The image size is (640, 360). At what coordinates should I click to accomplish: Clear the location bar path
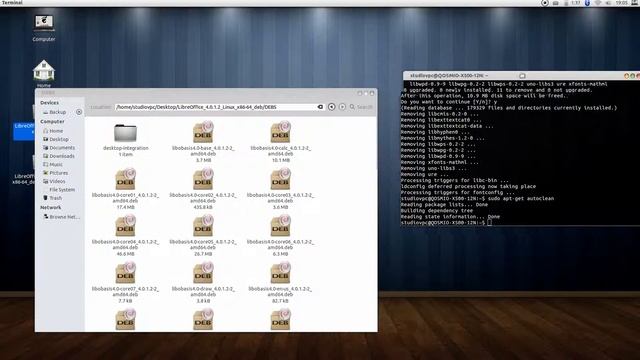tap(320, 107)
